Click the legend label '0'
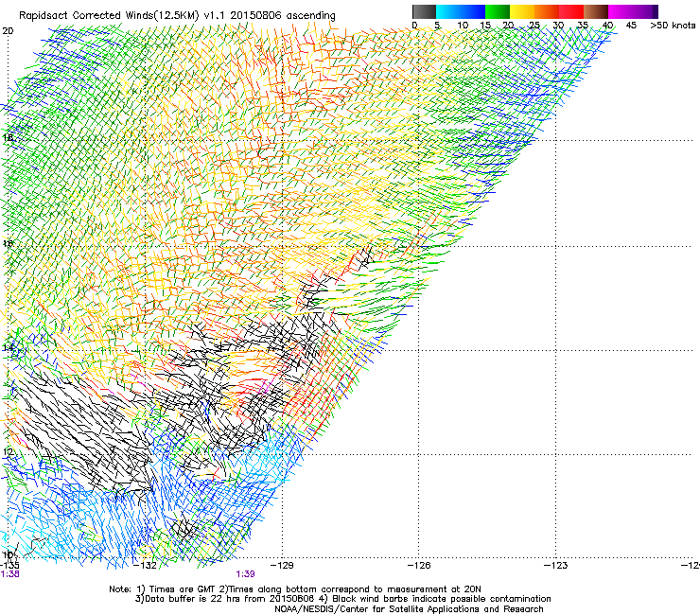Screen dimensions: 700x615 (414, 26)
